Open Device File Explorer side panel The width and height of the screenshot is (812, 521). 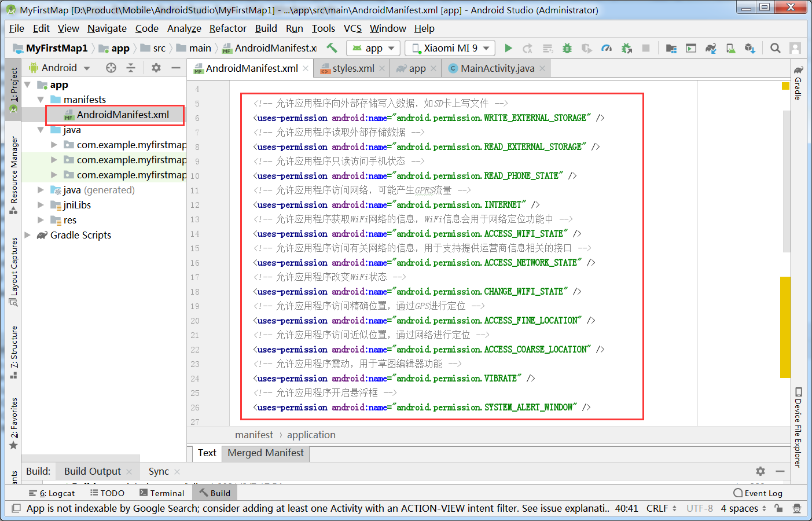click(798, 427)
